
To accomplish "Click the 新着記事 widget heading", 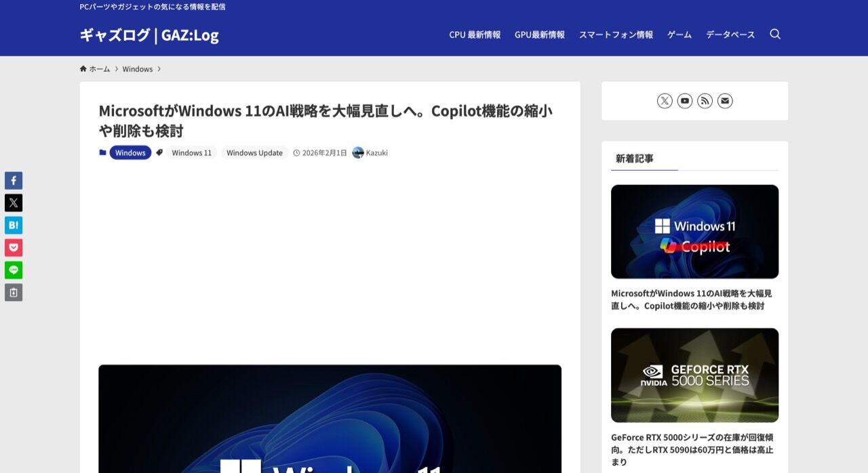I will pos(635,159).
